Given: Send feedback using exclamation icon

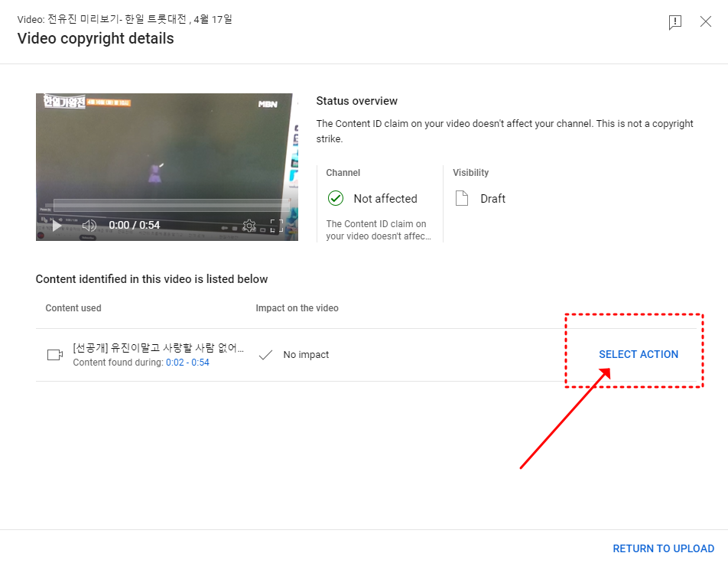Looking at the screenshot, I should pyautogui.click(x=675, y=22).
